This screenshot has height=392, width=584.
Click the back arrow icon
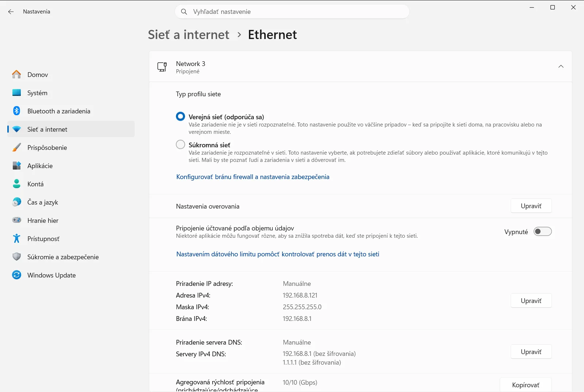pyautogui.click(x=11, y=12)
